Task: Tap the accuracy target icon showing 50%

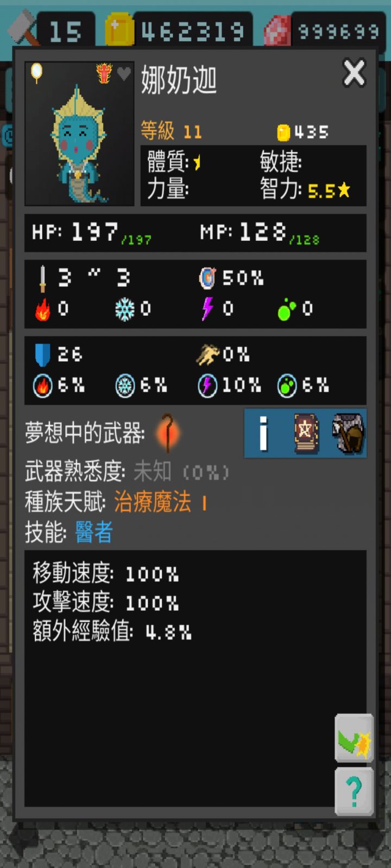Action: tap(207, 278)
